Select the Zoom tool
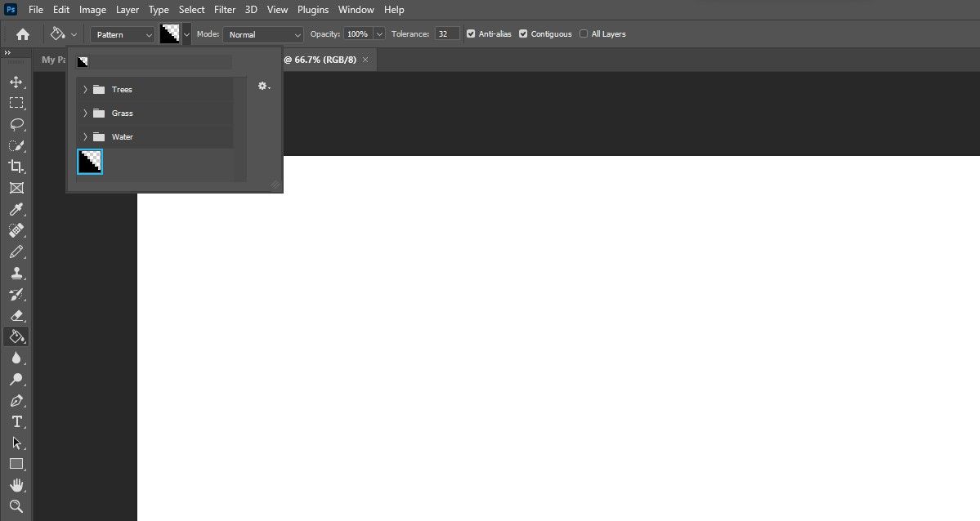The image size is (980, 521). (16, 505)
